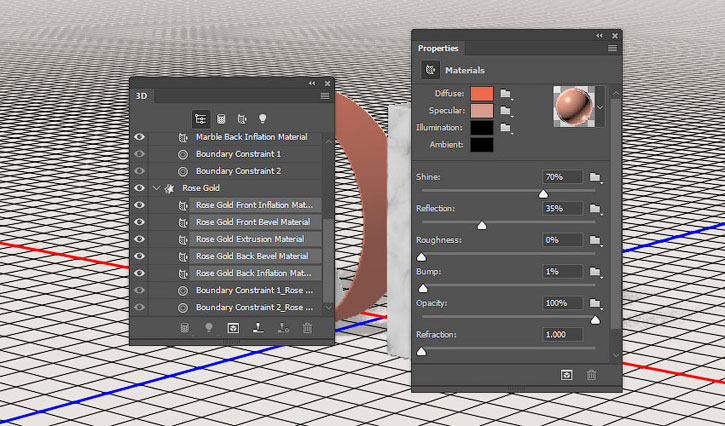Screen dimensions: 725x426
Task: Click the Opacity value field
Action: tap(562, 303)
